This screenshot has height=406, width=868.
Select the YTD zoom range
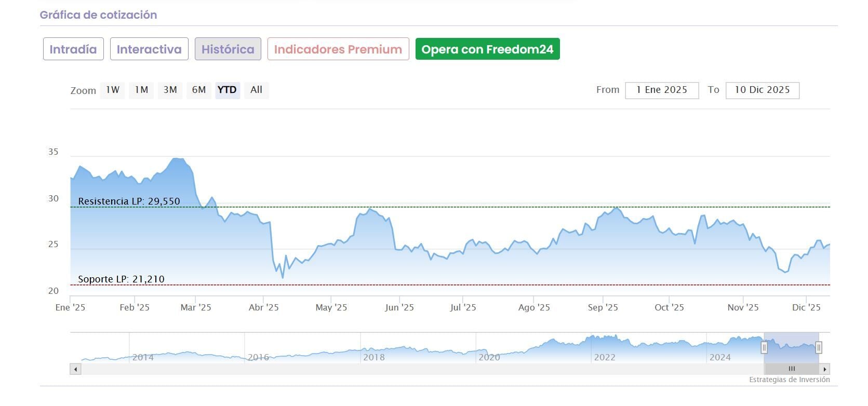(227, 90)
